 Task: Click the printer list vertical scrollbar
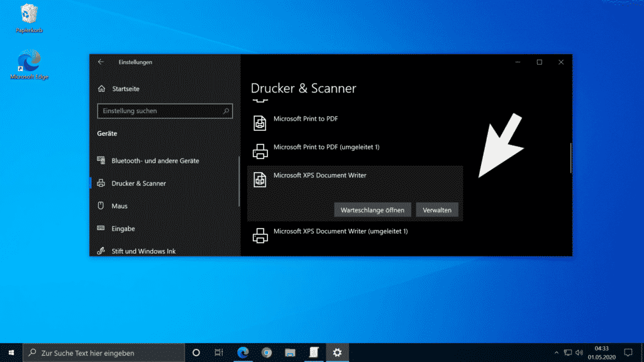pyautogui.click(x=570, y=158)
